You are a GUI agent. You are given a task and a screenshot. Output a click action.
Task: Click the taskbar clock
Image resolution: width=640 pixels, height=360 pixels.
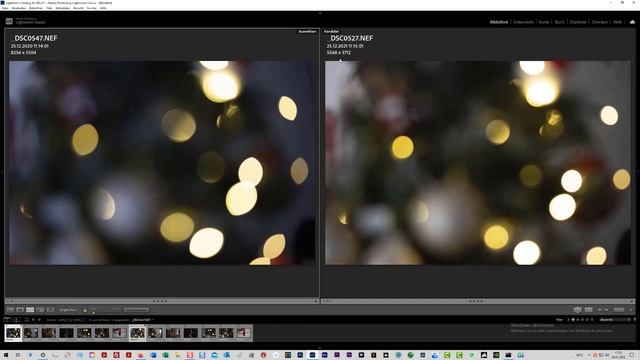pyautogui.click(x=619, y=355)
